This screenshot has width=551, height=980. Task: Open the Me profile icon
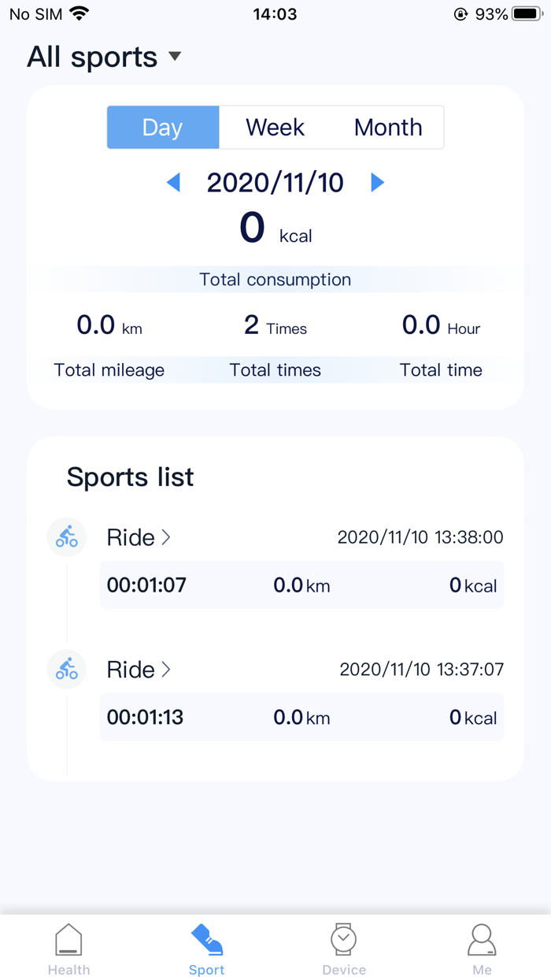click(x=482, y=939)
